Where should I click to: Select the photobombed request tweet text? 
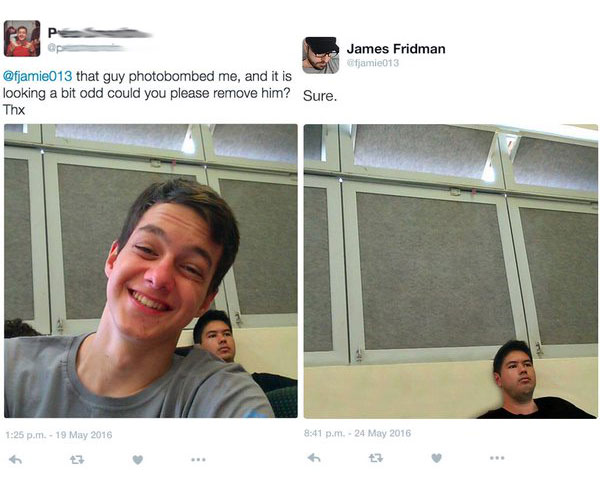pyautogui.click(x=147, y=93)
